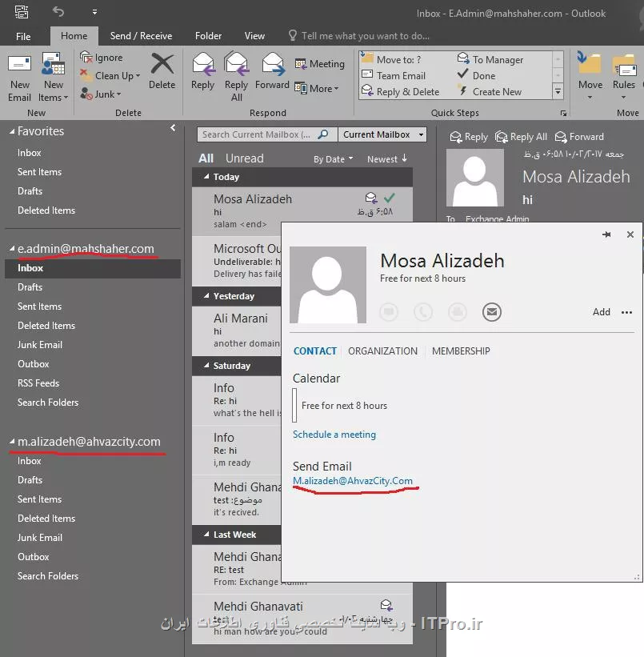Expand the Quick Steps gallery
The height and width of the screenshot is (657, 644).
coord(558,91)
